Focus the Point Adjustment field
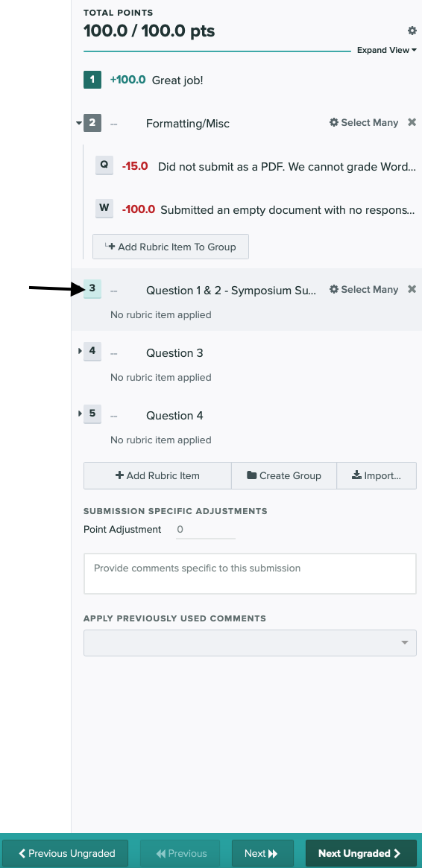 pos(206,530)
